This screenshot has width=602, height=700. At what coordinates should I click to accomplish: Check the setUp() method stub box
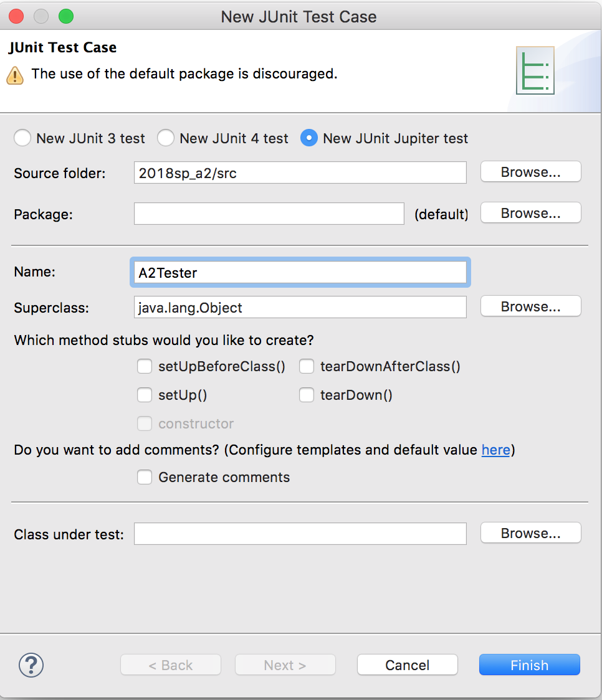[x=145, y=395]
